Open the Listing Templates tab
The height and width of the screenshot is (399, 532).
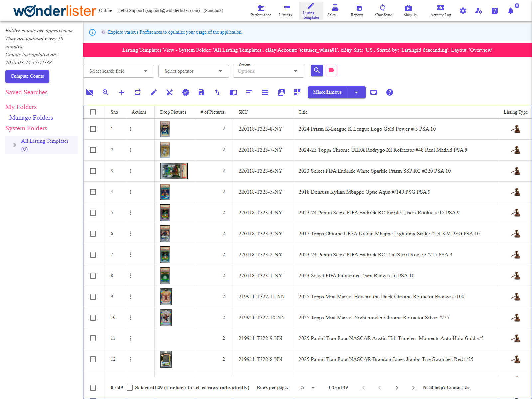tap(311, 11)
